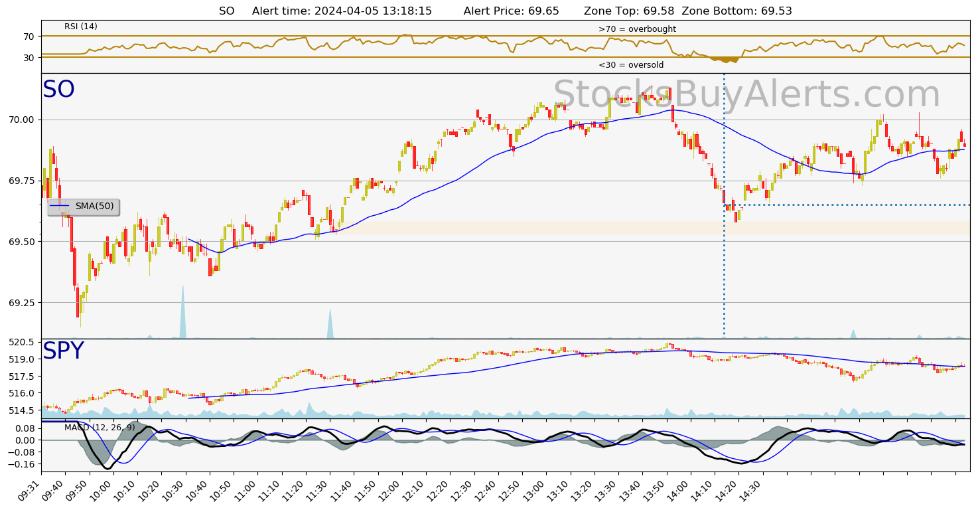Click the shaded RSI oversold dip
The height and width of the screenshot is (510, 980).
tap(725, 60)
